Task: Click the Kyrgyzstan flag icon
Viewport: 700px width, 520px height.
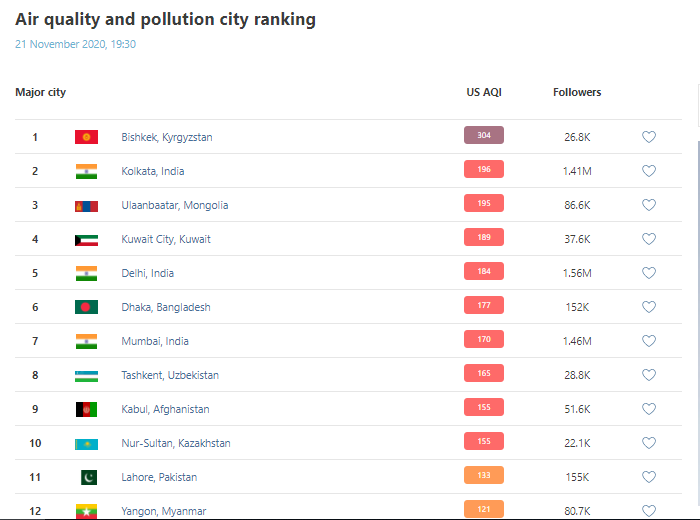Action: tap(86, 137)
